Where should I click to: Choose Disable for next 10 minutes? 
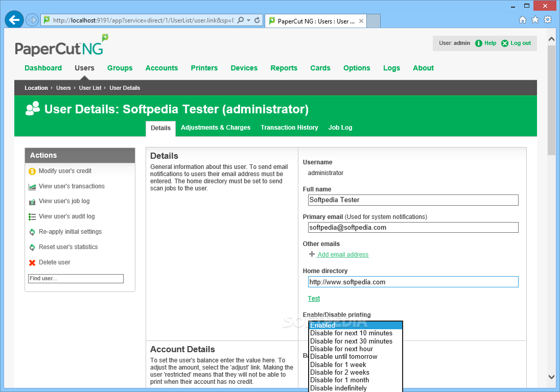pos(356,333)
